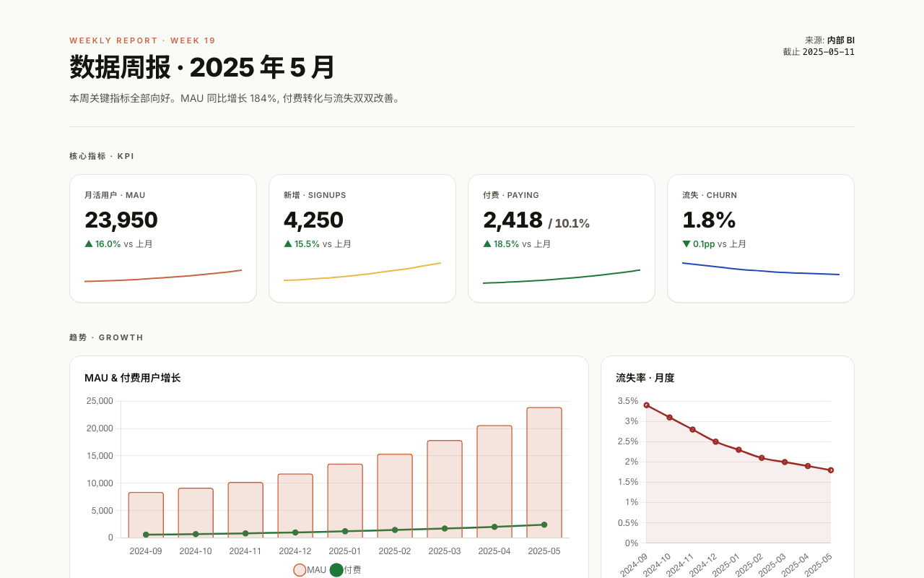Open the MAU sparkline in the 月活用户 card

[163, 276]
